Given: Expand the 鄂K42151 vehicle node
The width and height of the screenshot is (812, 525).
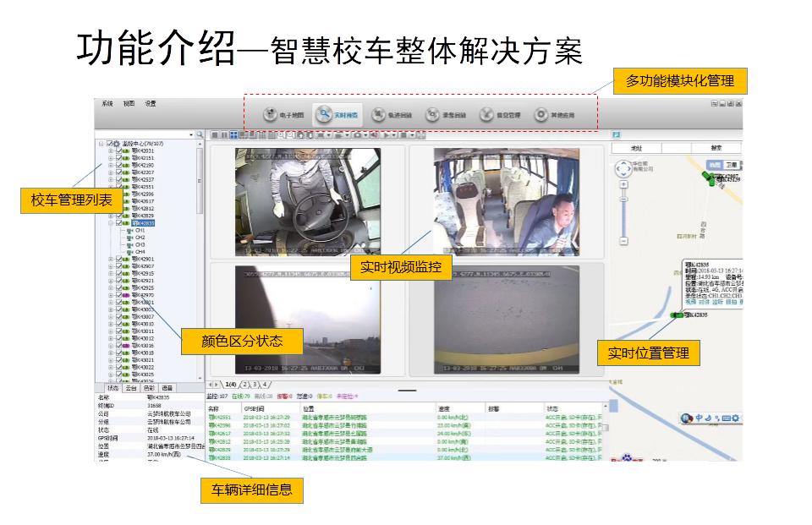Looking at the screenshot, I should 110,158.
